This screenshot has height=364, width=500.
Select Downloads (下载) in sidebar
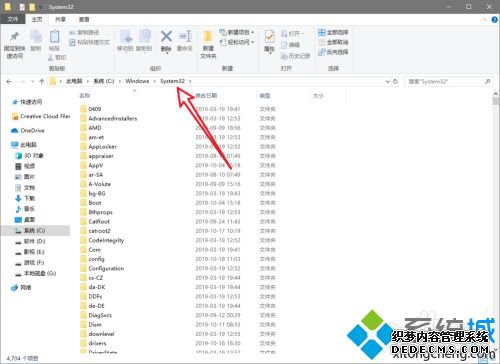point(25,198)
